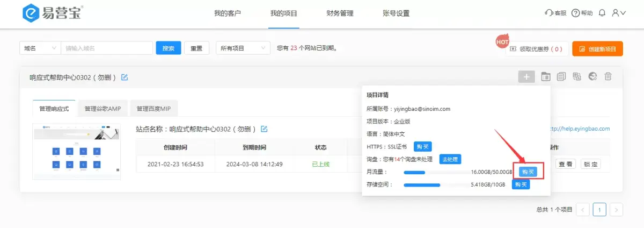Image resolution: width=644 pixels, height=228 pixels.
Task: Click the copy project icon
Action: coord(561,77)
